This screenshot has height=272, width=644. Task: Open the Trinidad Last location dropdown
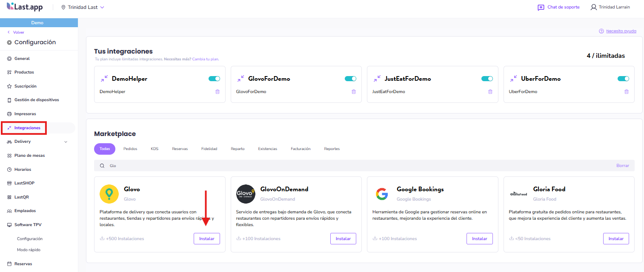click(83, 7)
